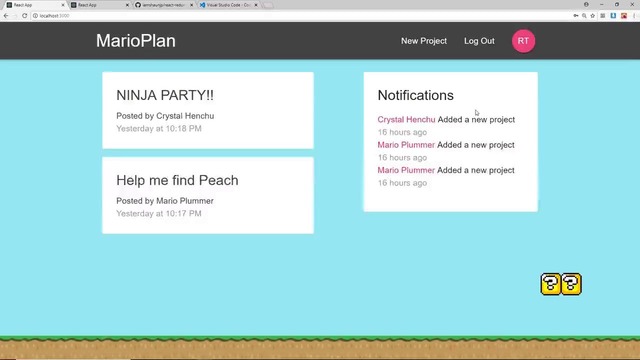Switch to the GitHub repository tab

(x=163, y=5)
